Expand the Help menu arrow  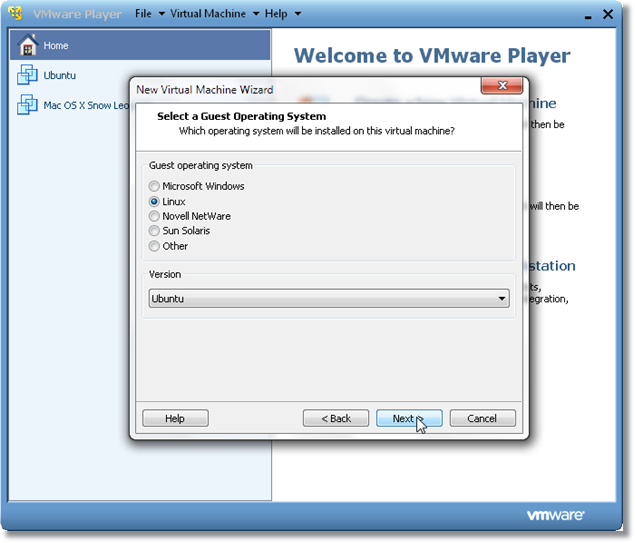pos(298,14)
